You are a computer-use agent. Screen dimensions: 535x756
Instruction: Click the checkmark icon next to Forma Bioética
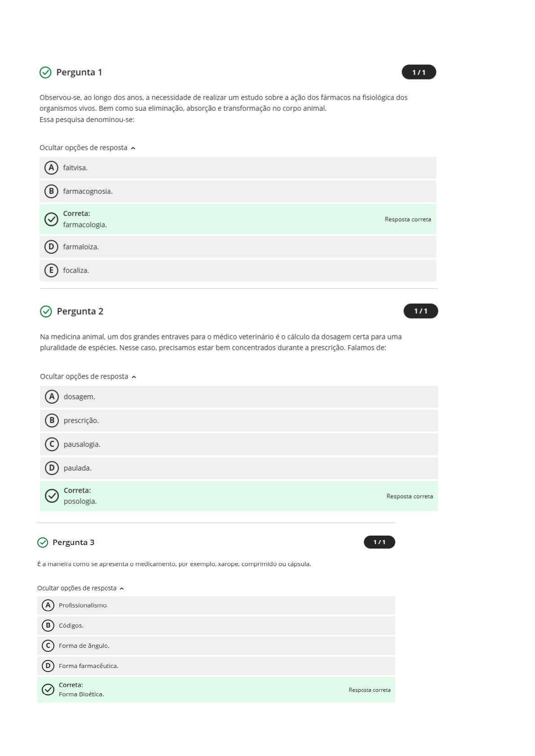tap(48, 690)
